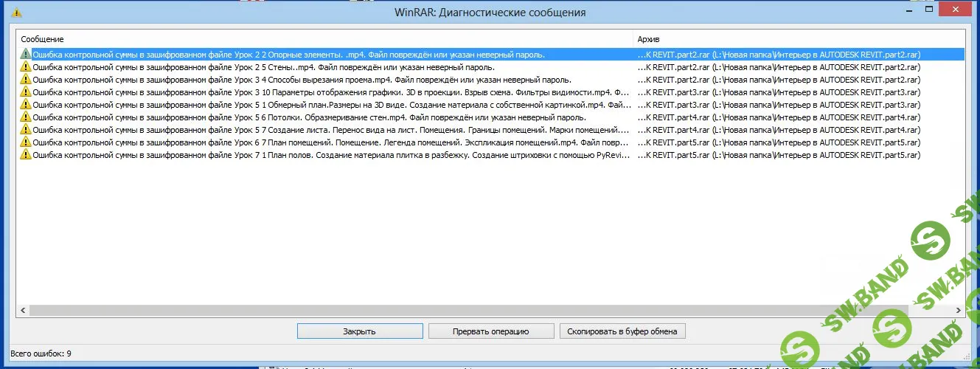
Task: Click warning icon for Урок 3 10 Параметры отображения
Action: tap(26, 92)
